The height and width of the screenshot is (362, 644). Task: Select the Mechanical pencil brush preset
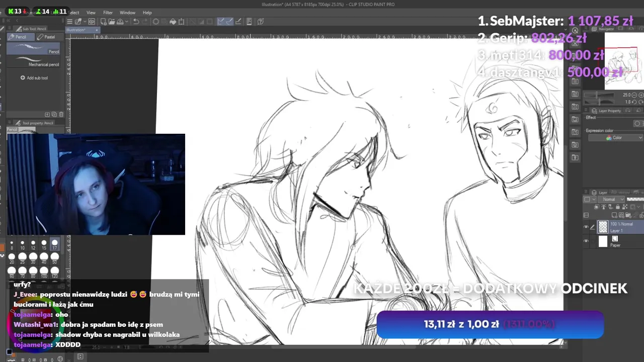[x=34, y=61]
